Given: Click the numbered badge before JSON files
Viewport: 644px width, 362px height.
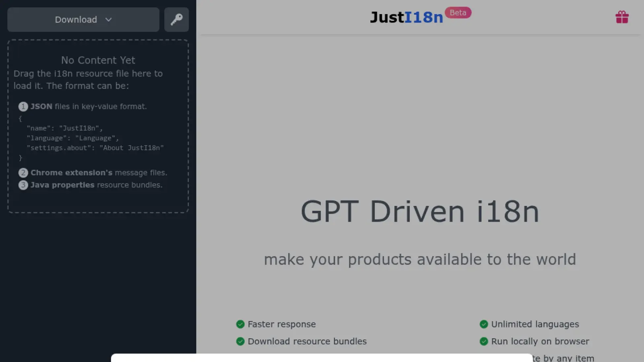Looking at the screenshot, I should 23,107.
